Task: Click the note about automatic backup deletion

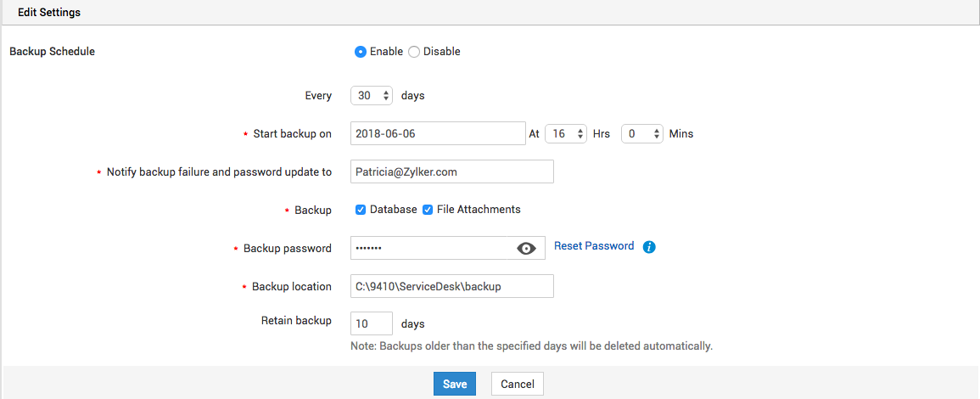Action: click(x=532, y=346)
